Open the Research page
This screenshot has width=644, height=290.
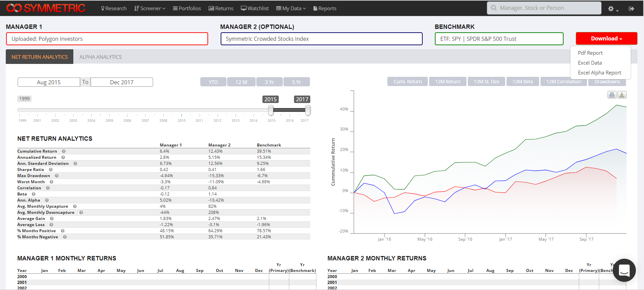114,8
